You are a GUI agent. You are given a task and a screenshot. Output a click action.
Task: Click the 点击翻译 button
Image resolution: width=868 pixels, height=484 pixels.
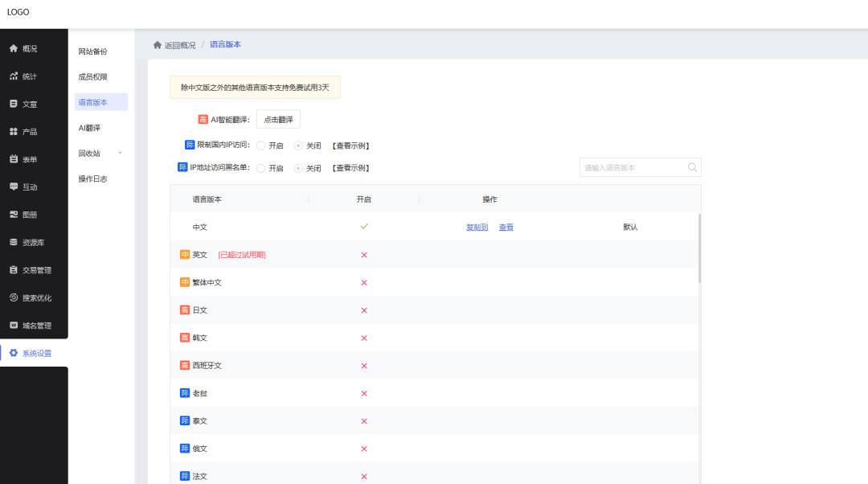278,120
